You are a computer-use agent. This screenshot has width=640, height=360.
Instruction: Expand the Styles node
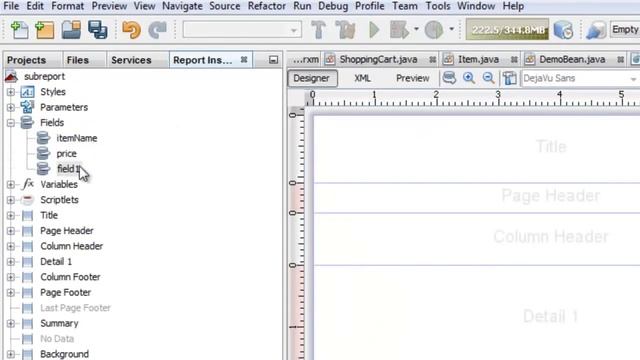click(x=11, y=92)
